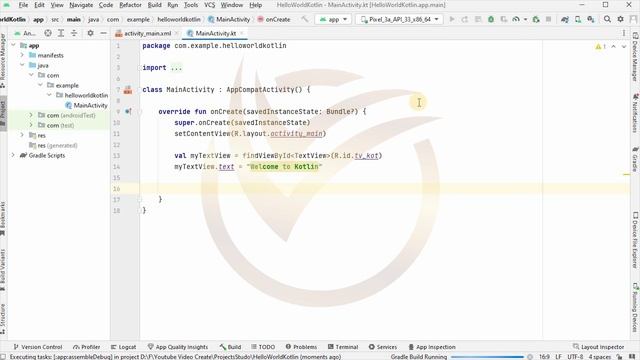Open IDE settings gear in top toolbar
Image resolution: width=640 pixels, height=360 pixels.
pyautogui.click(x=620, y=19)
